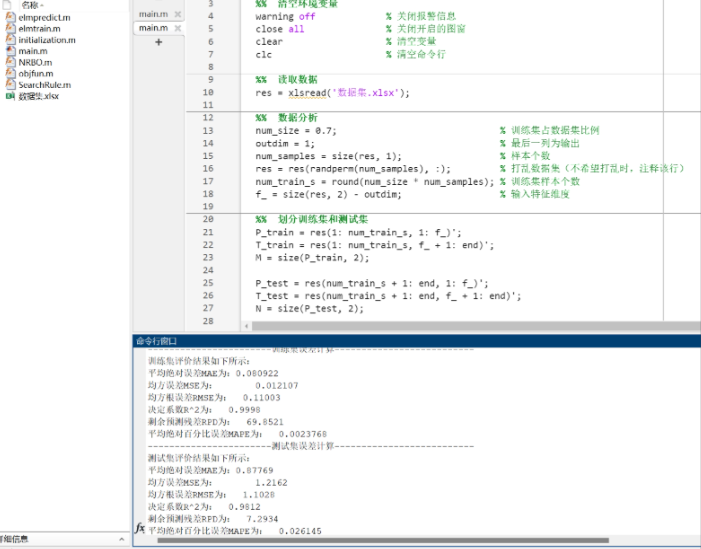Screen dimensions: 701x549
Task: Click line number 27 in the gutter
Action: click(x=208, y=308)
